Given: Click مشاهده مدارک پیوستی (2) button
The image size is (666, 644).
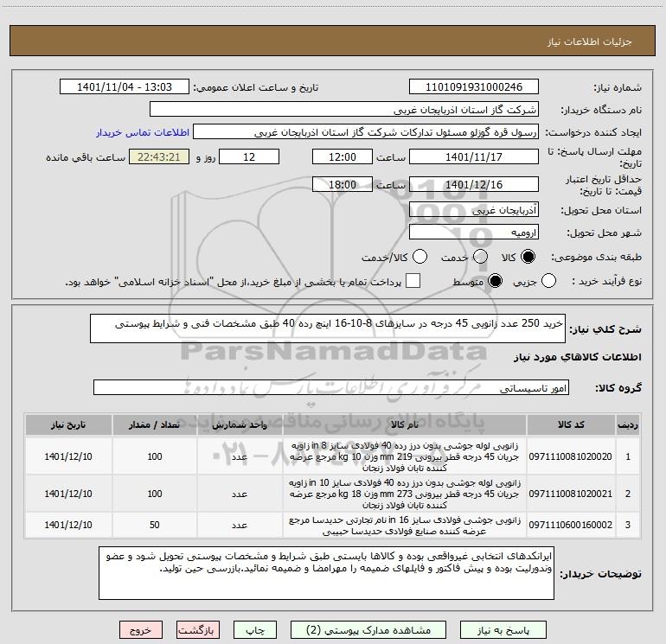Looking at the screenshot, I should coord(368,630).
